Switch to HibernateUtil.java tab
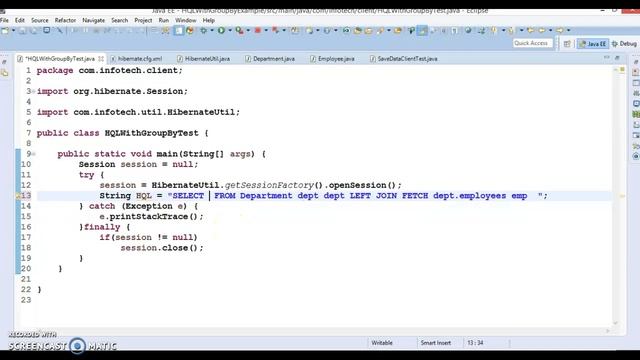Screen dimensions: 640x360 tap(204, 59)
